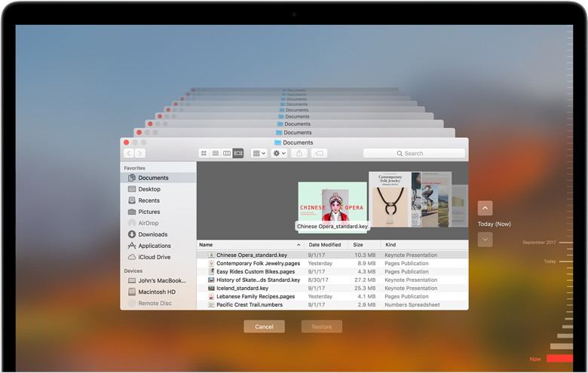This screenshot has height=373, width=588.
Task: Select AirDrop in the sidebar
Action: tap(158, 223)
